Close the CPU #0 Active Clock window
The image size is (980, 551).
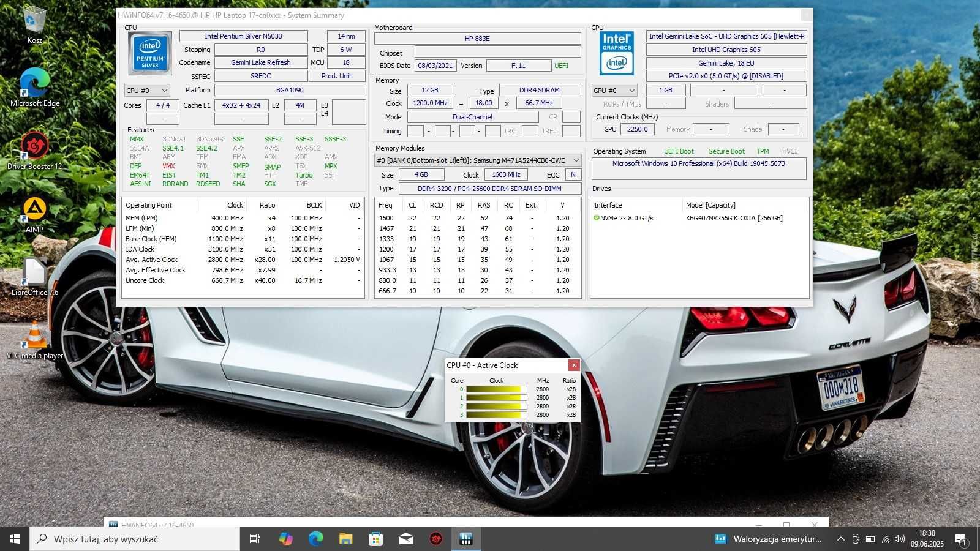pos(574,365)
